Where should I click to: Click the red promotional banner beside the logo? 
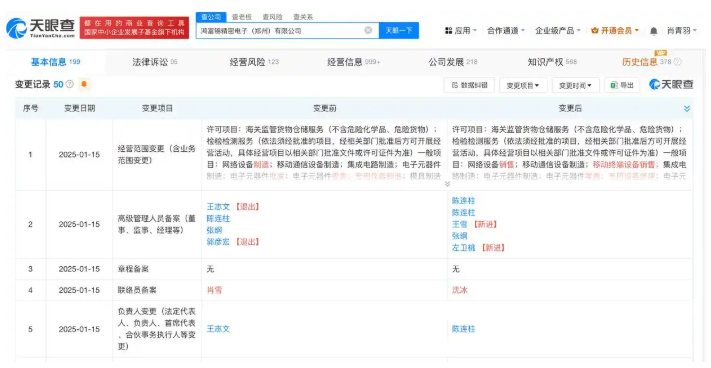tap(134, 28)
